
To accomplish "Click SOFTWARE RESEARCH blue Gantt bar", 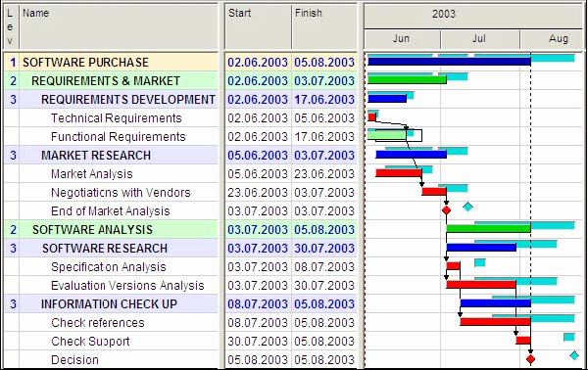I will 481,248.
